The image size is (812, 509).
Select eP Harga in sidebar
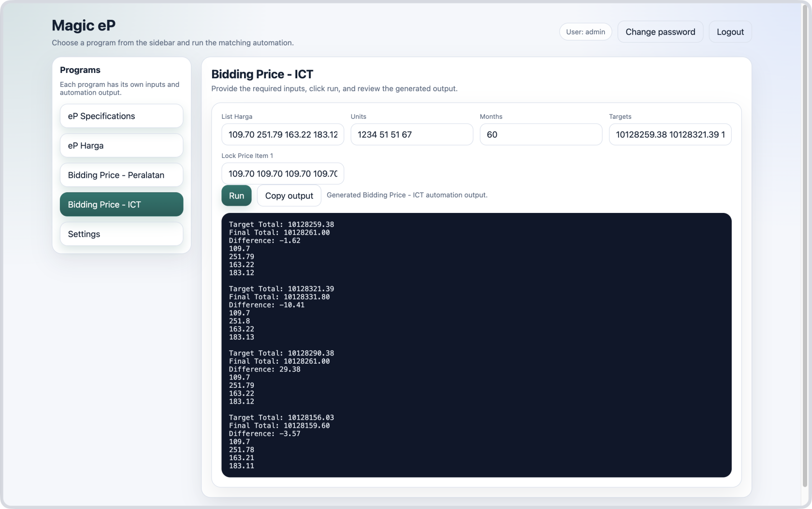pyautogui.click(x=121, y=145)
